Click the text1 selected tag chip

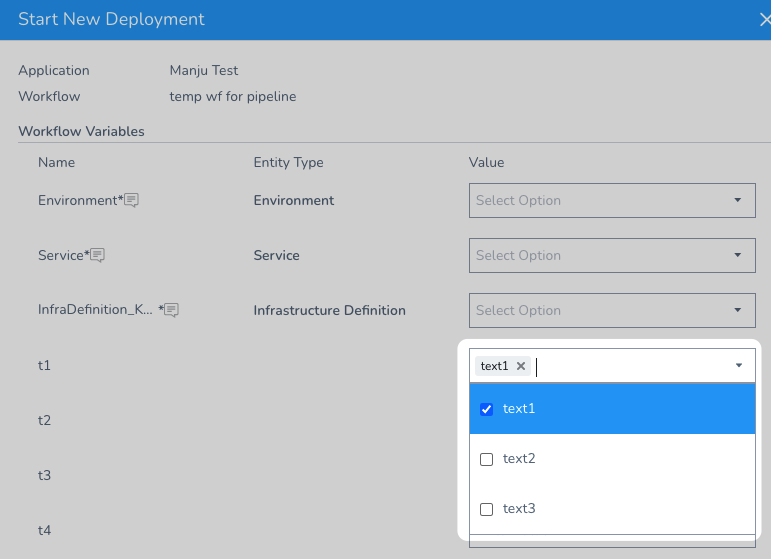tap(494, 366)
